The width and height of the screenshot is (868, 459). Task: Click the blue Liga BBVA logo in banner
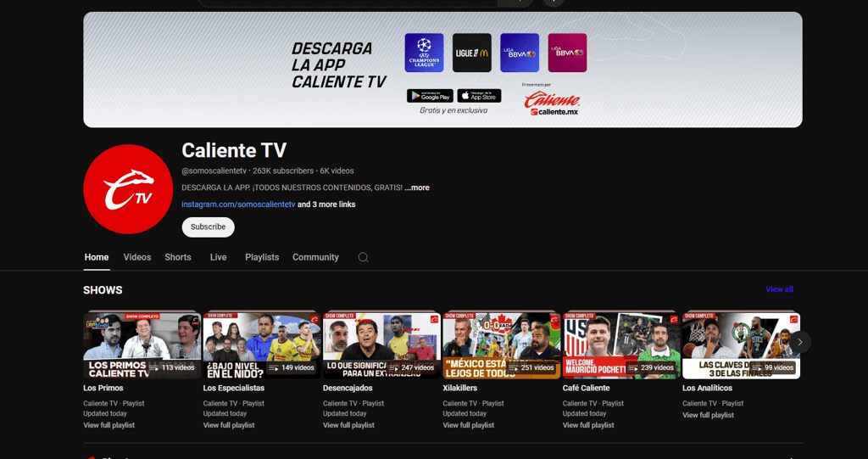520,53
